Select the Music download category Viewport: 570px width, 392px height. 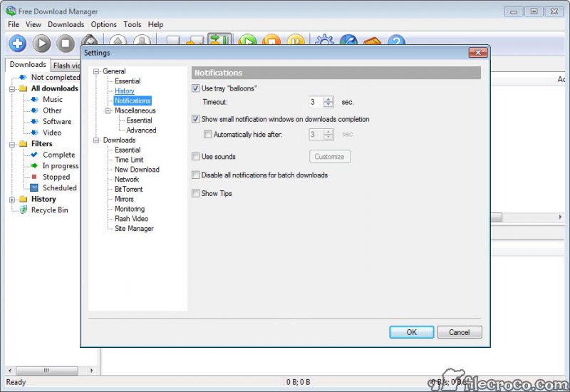(x=53, y=99)
